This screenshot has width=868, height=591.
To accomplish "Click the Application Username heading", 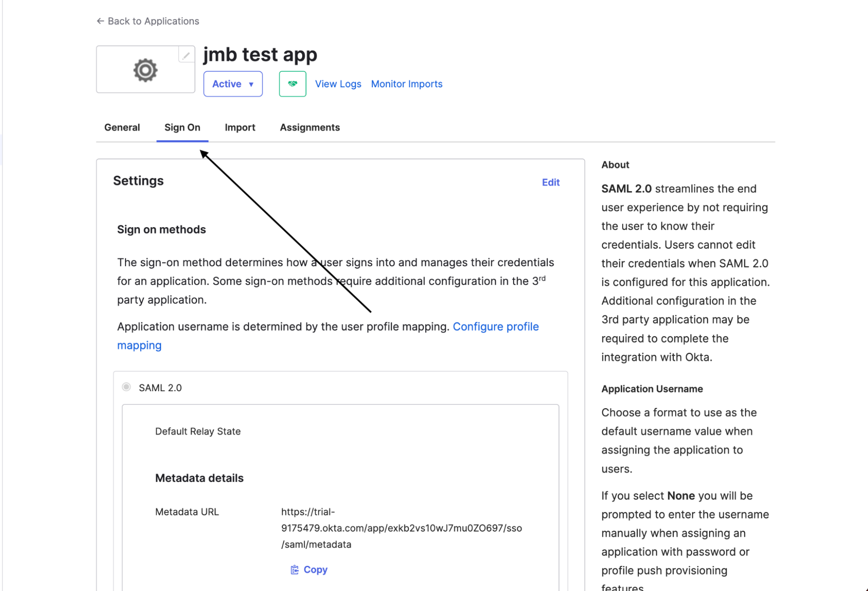I will pyautogui.click(x=652, y=389).
